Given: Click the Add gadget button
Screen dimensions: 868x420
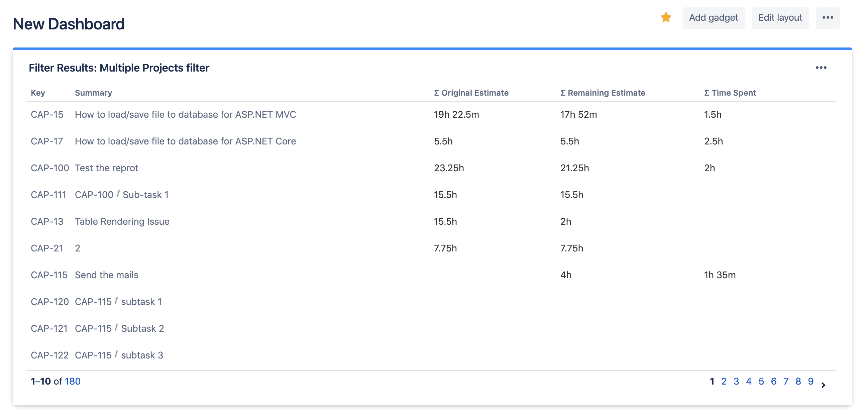Looking at the screenshot, I should coord(714,18).
